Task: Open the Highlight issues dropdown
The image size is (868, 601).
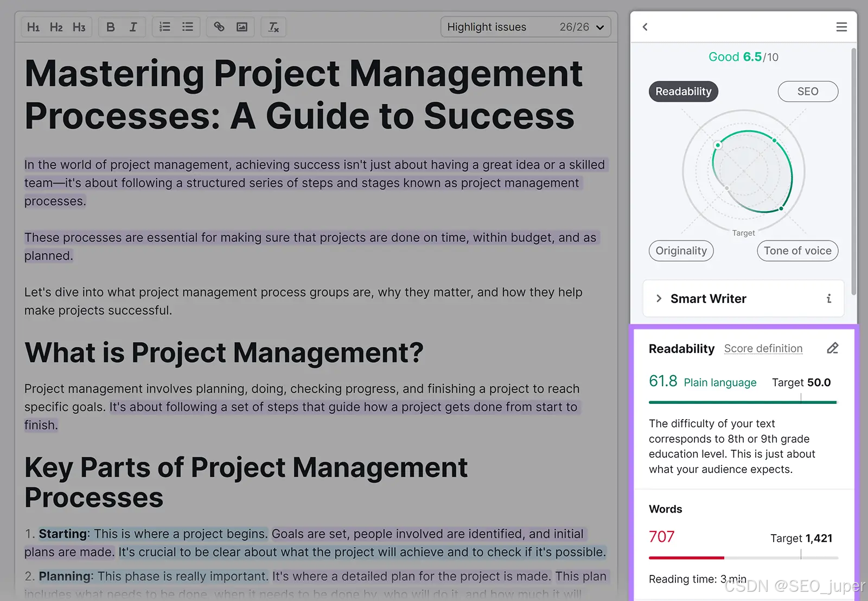Action: coord(526,27)
